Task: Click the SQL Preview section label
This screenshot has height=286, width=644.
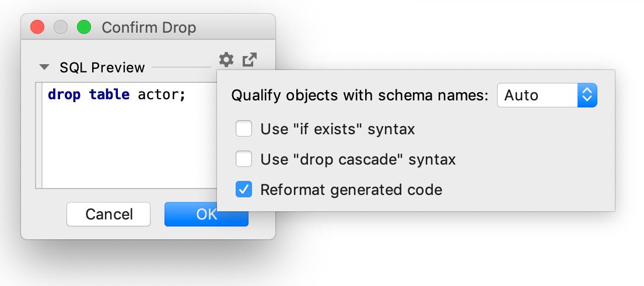Action: [x=102, y=67]
